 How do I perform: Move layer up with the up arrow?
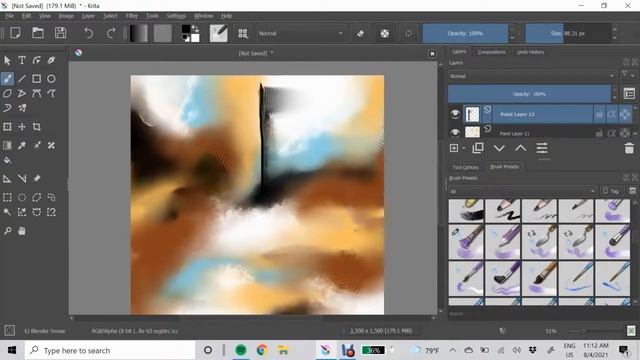[x=520, y=148]
